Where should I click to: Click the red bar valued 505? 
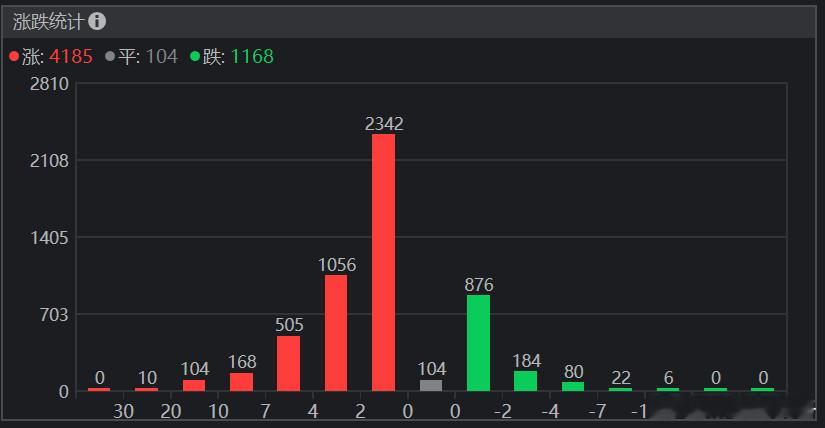pyautogui.click(x=288, y=364)
